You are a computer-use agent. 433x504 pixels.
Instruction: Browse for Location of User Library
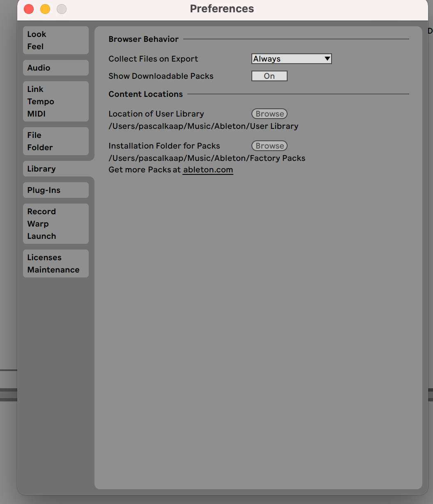point(269,114)
